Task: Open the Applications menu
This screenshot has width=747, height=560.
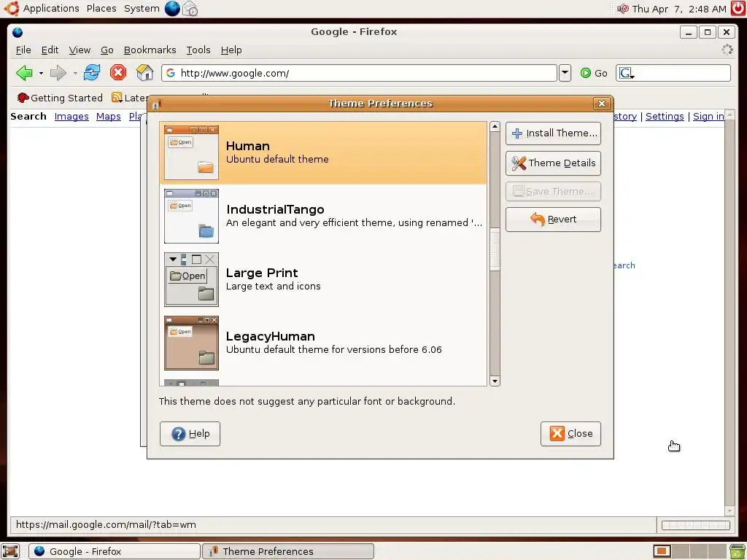Action: pos(51,9)
